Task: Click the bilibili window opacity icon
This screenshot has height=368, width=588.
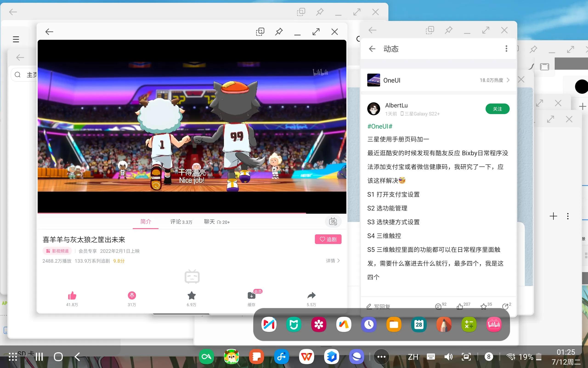Action: click(260, 32)
